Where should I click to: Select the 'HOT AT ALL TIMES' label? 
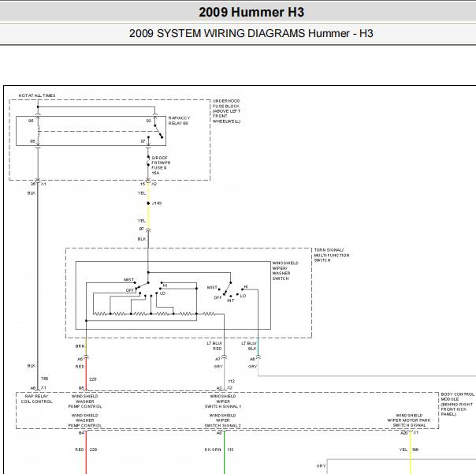pyautogui.click(x=37, y=95)
